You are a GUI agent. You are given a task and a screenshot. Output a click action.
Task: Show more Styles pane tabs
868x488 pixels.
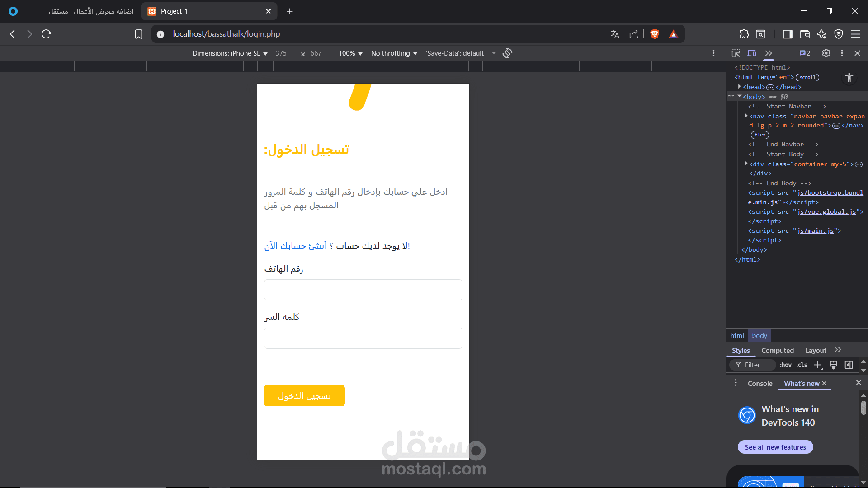point(838,350)
